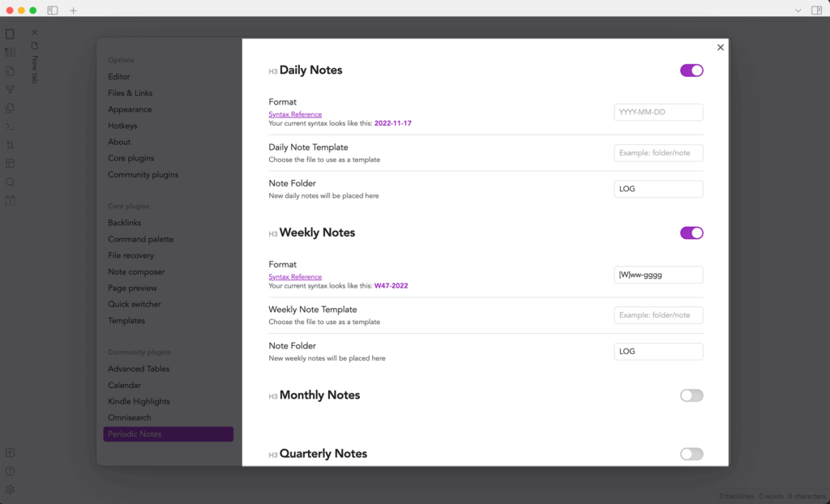Screen dimensions: 830x504
Task: Click the 2022-11-17 format preview text
Action: point(393,123)
